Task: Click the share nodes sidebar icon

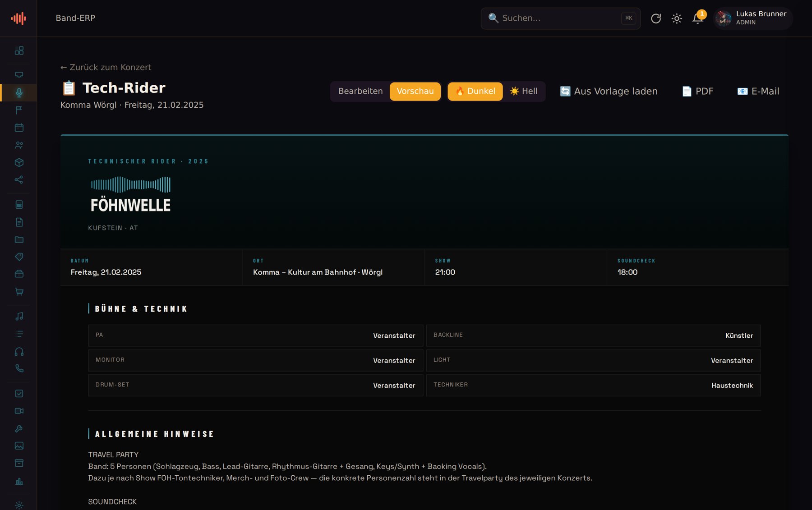Action: (19, 180)
